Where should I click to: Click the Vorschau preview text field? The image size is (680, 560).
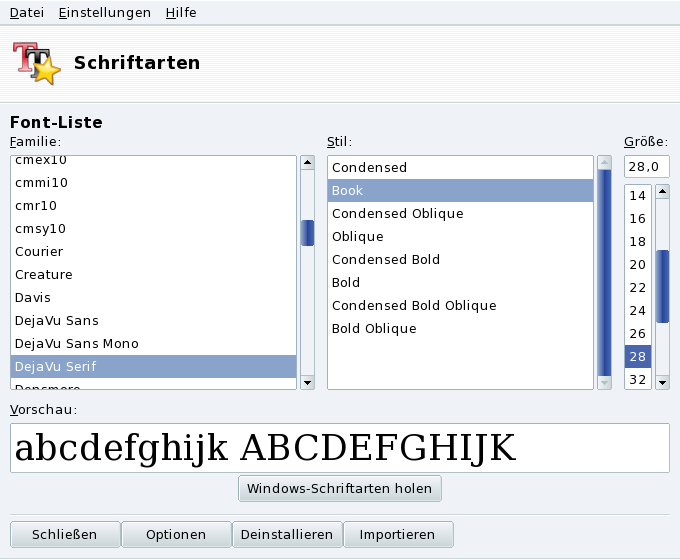[339, 448]
